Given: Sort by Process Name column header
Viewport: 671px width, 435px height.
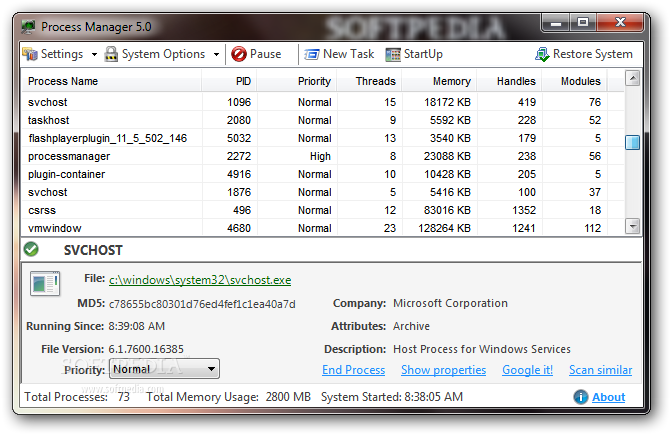Looking at the screenshot, I should (111, 81).
